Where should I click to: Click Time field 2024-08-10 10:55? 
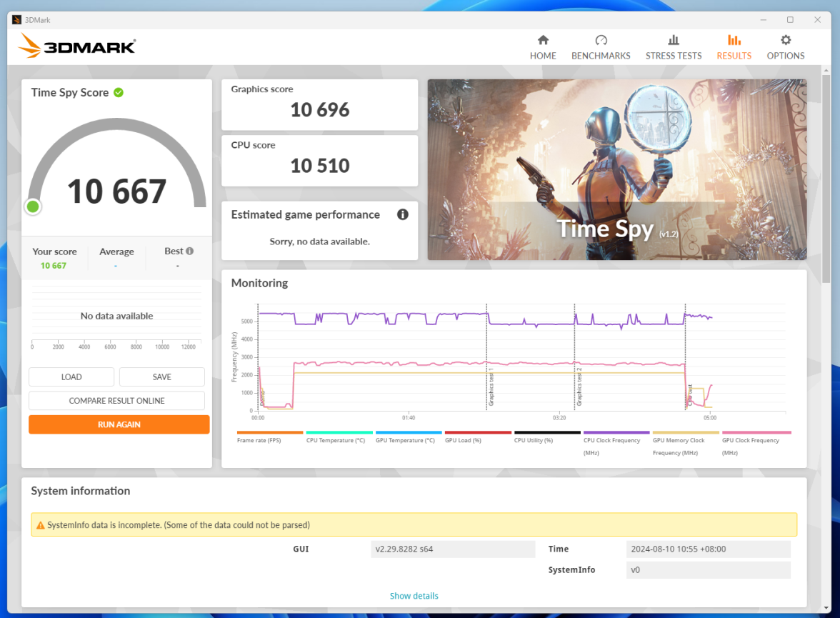pos(709,549)
